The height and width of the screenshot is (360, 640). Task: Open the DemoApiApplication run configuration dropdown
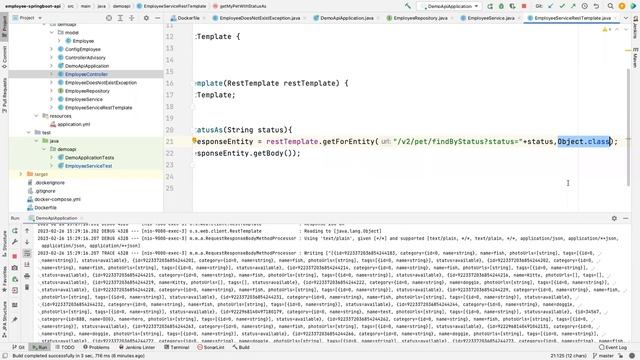click(449, 6)
